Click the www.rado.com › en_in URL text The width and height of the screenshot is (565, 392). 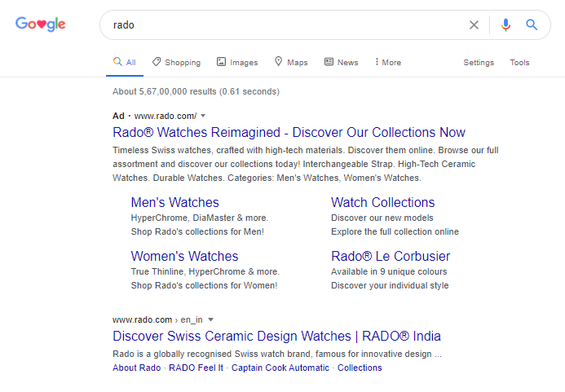point(157,319)
